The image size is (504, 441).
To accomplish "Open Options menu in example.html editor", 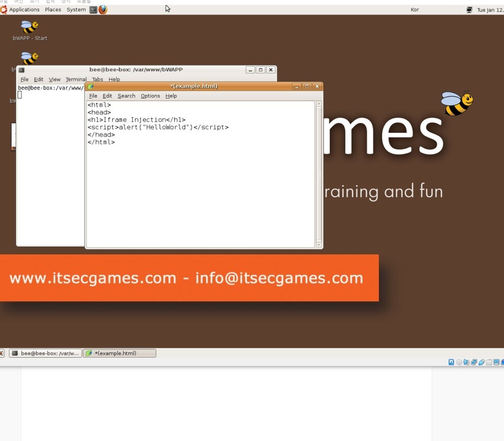I will [150, 96].
